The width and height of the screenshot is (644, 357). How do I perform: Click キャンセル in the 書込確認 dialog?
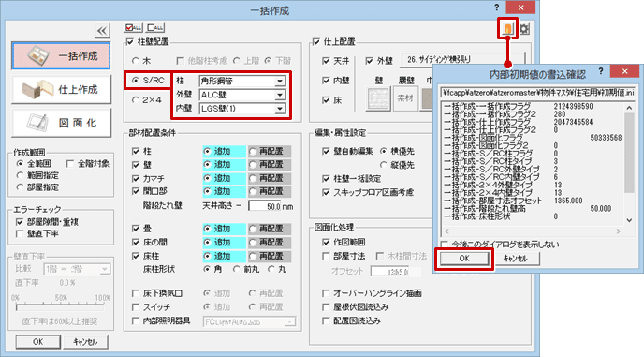pos(516,259)
